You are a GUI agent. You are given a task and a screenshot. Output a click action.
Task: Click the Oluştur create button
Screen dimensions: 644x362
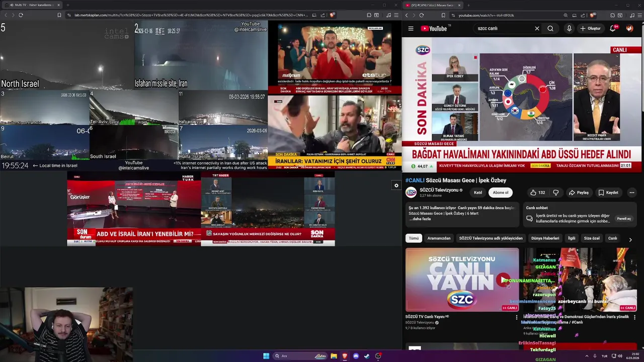click(x=591, y=29)
